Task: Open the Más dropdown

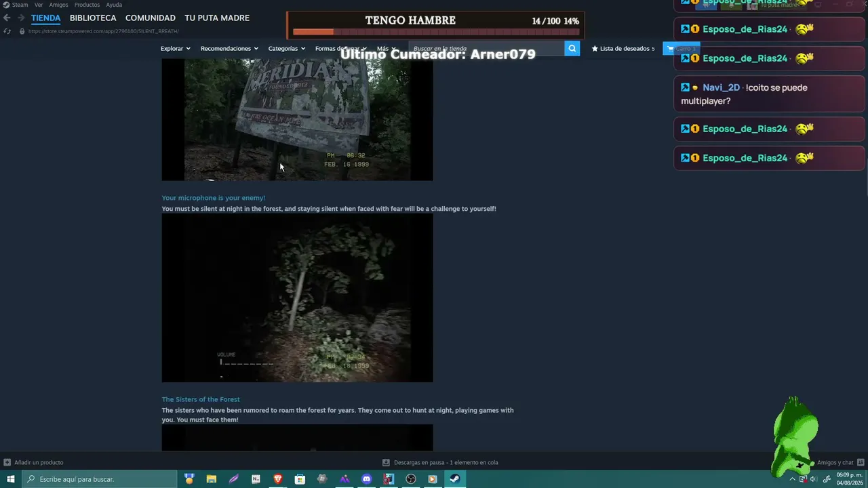Action: pos(386,48)
